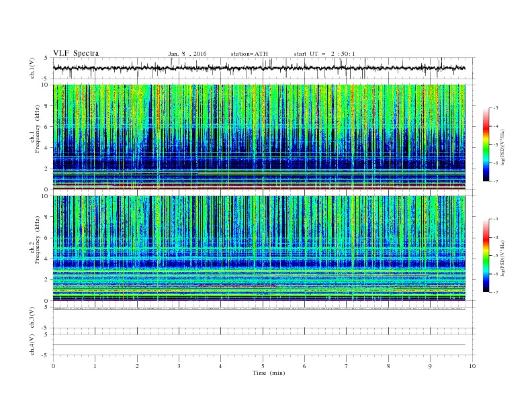Click the ch.2 frequency axis "8" tick label
This screenshot has width=532, height=411.
click(x=46, y=217)
